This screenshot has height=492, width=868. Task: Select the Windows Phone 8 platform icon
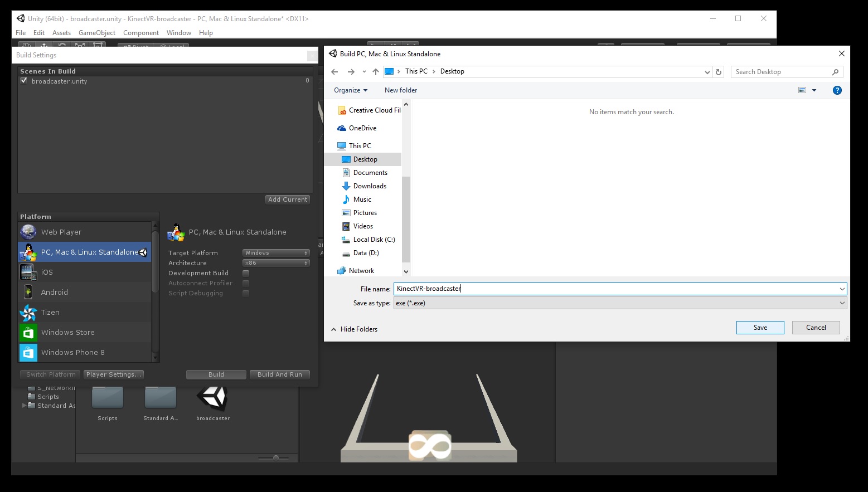pos(28,353)
